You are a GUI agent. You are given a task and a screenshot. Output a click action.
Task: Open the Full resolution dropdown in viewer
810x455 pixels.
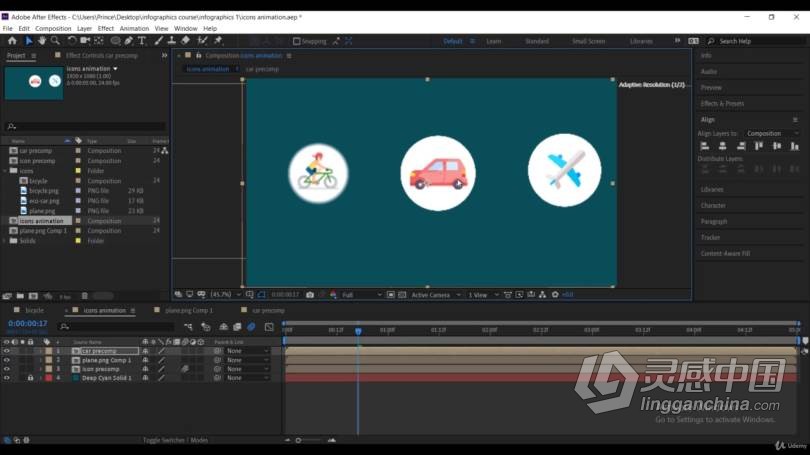[x=362, y=294]
